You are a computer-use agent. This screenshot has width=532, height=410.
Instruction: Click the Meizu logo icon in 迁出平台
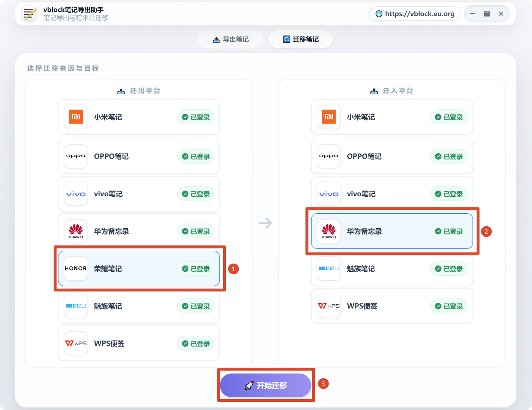pyautogui.click(x=76, y=306)
